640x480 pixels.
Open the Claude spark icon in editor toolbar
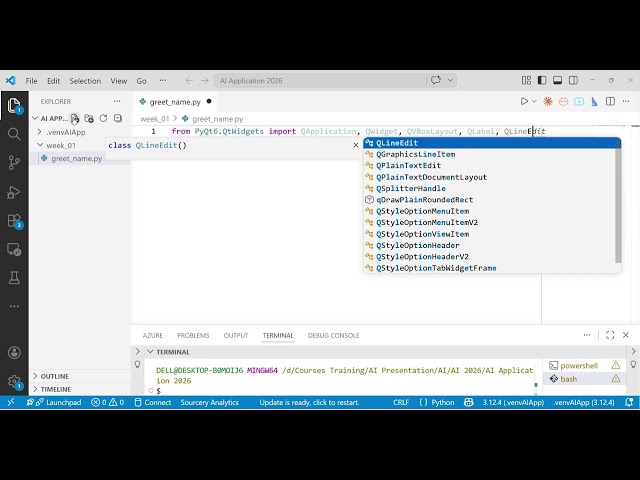548,101
